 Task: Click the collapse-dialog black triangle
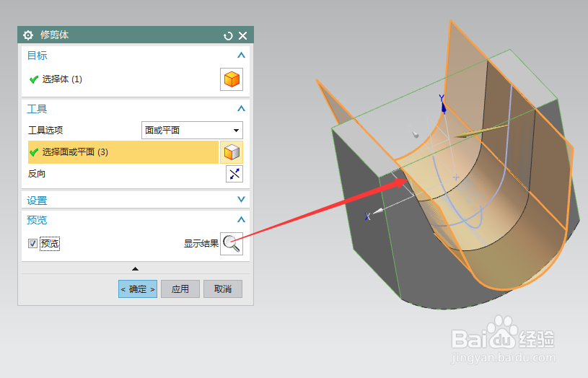tap(136, 268)
